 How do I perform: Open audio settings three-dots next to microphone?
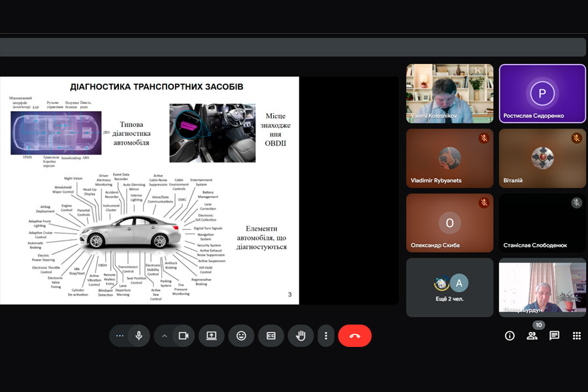[119, 336]
